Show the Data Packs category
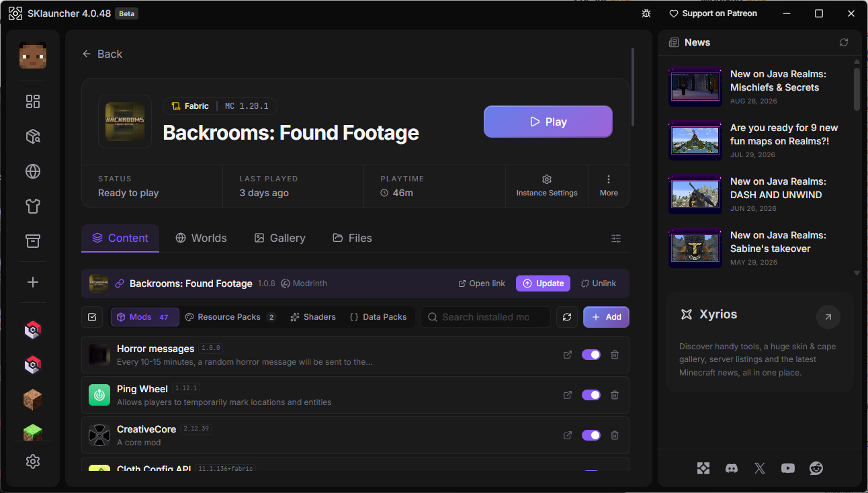This screenshot has height=493, width=868. (378, 317)
